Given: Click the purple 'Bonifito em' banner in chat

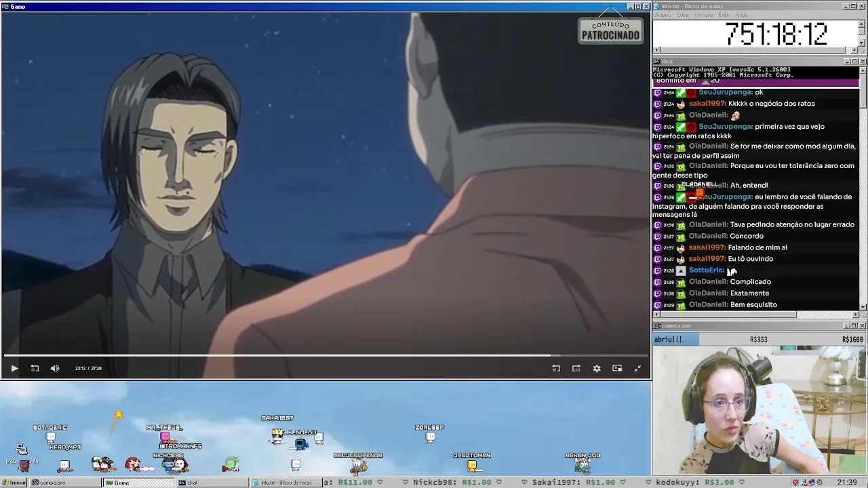Looking at the screenshot, I should pos(755,82).
